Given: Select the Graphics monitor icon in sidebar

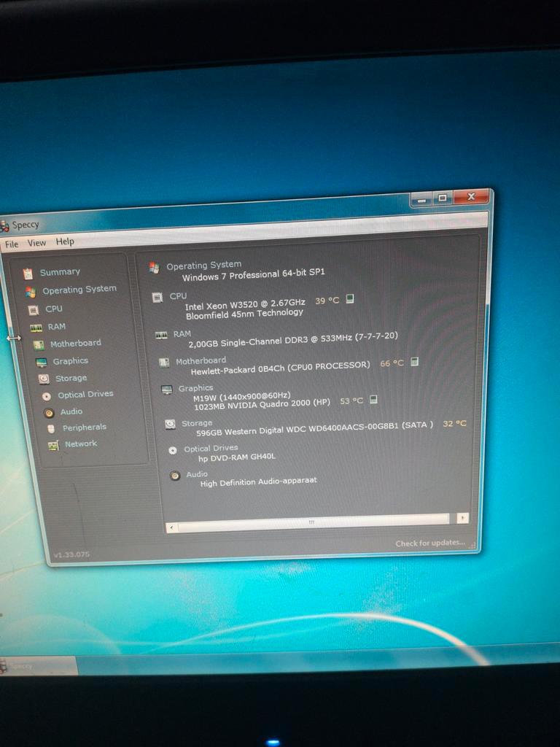Looking at the screenshot, I should point(41,362).
